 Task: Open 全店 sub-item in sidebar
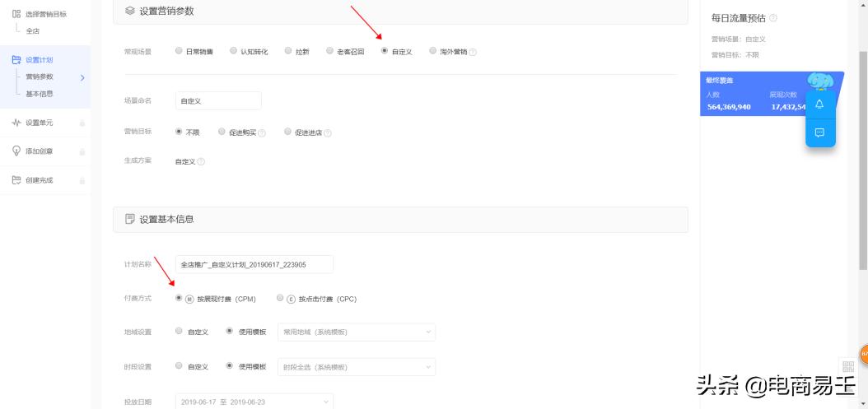click(x=33, y=31)
